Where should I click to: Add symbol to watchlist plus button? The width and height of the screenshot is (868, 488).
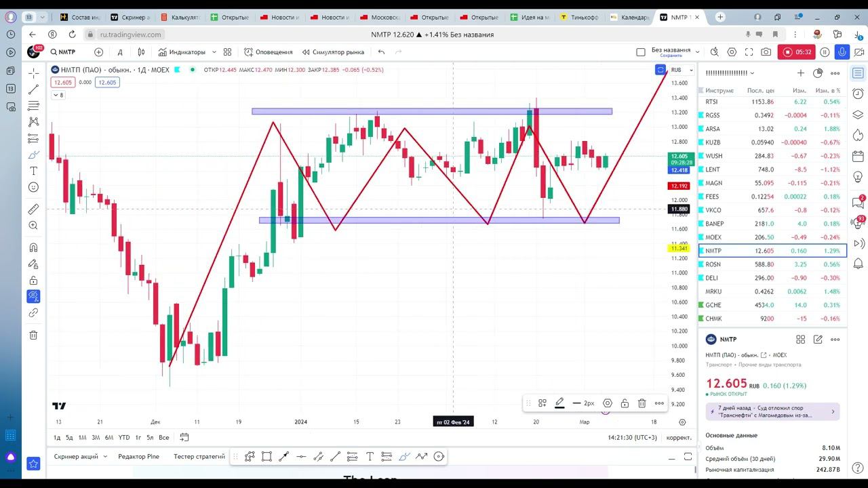800,73
